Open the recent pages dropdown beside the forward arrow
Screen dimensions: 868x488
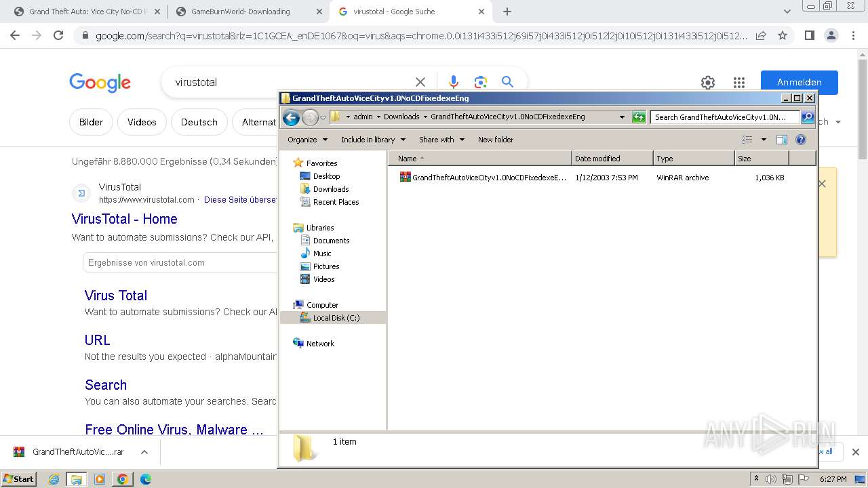323,117
